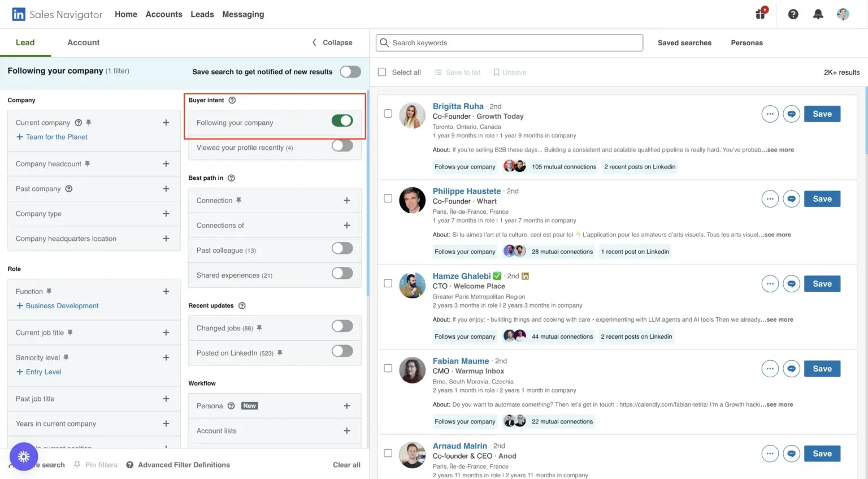The width and height of the screenshot is (868, 479).
Task: Expand the Current company filter
Action: (x=166, y=122)
